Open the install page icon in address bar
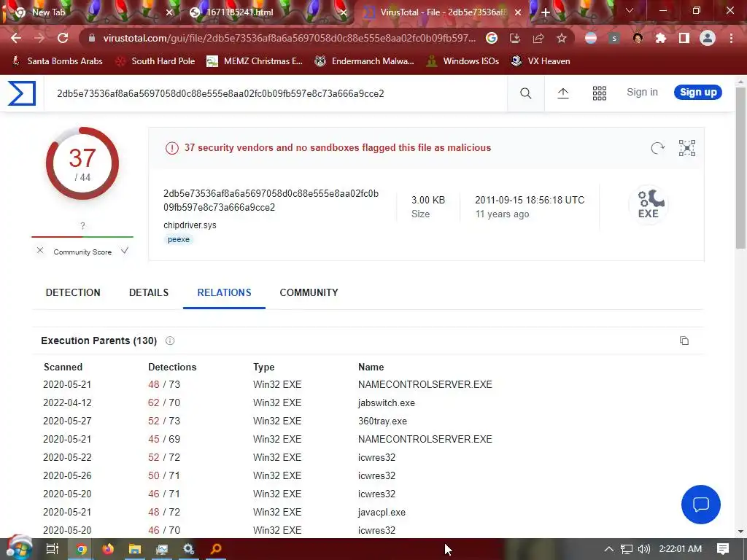The height and width of the screenshot is (560, 747). [515, 38]
